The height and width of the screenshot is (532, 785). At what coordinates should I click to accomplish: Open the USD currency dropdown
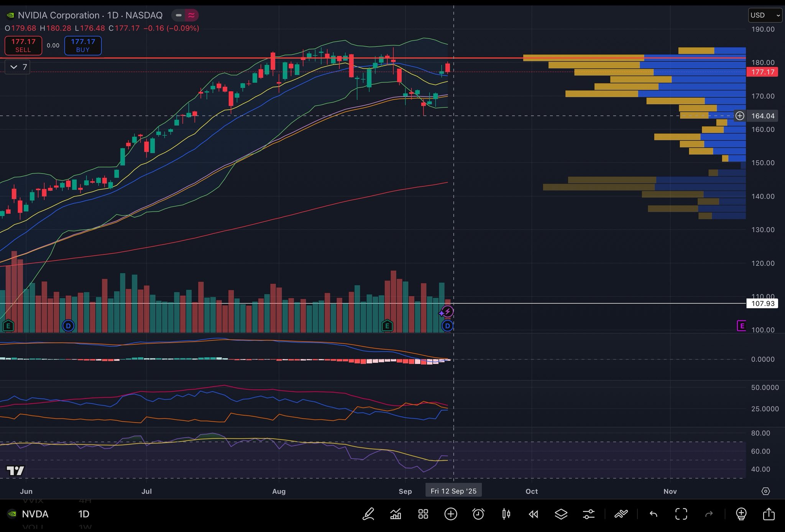click(765, 15)
